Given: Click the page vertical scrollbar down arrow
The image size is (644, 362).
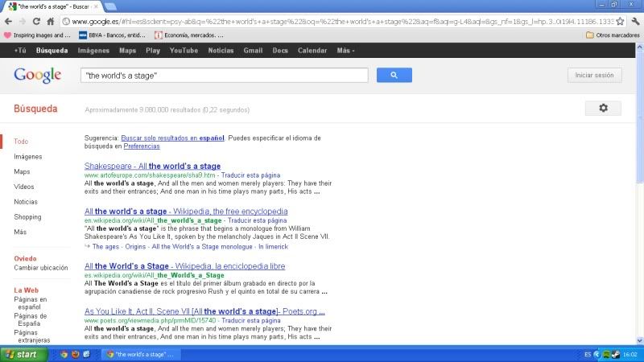Looking at the screenshot, I should tap(639, 340).
